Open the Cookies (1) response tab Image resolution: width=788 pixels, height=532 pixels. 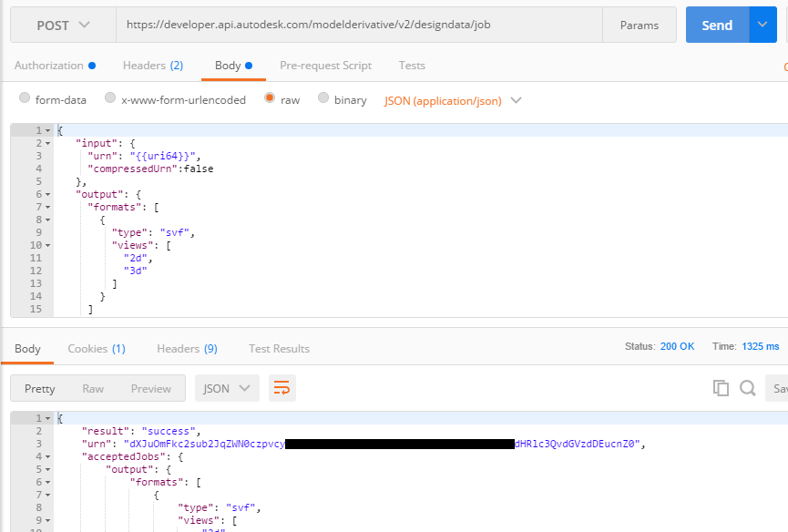(x=96, y=348)
